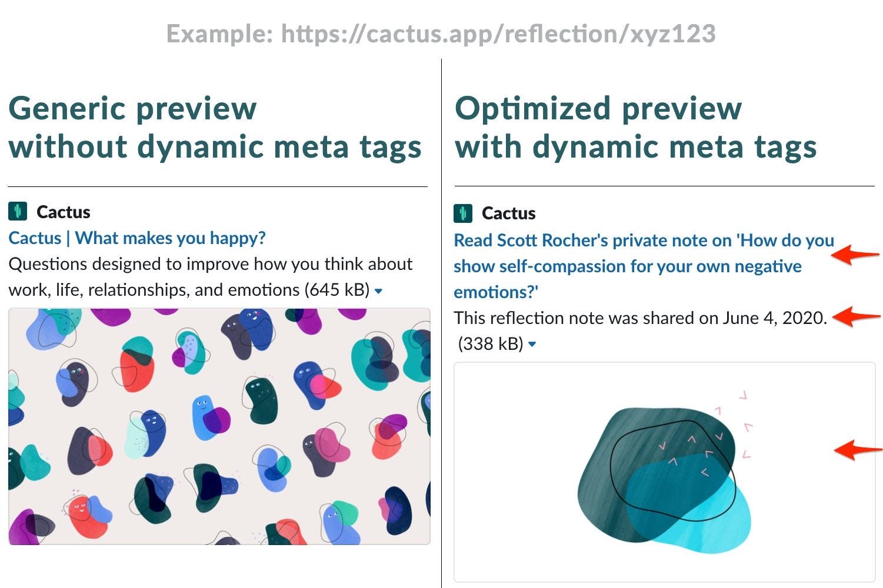This screenshot has height=588, width=883.
Task: Collapse the 645 kB image preview arrow
Action: click(x=379, y=291)
